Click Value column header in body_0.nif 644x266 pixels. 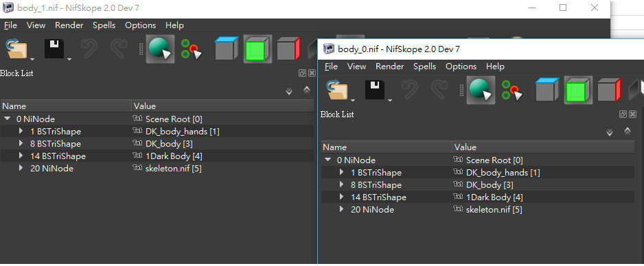point(543,147)
